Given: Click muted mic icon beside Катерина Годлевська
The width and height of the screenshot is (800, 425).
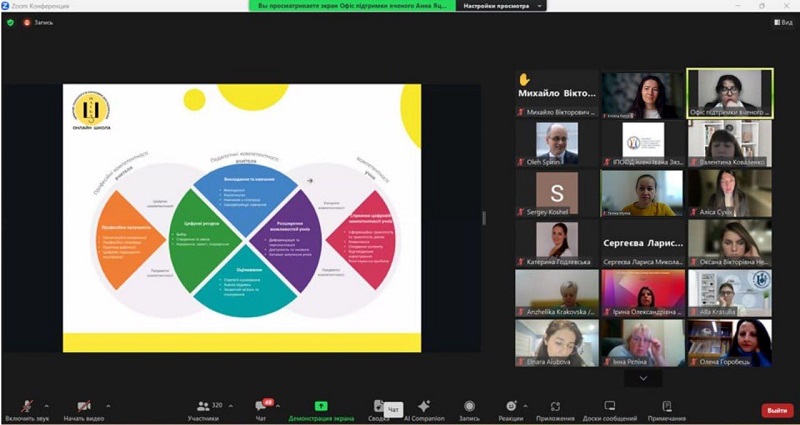Looking at the screenshot, I should point(521,262).
